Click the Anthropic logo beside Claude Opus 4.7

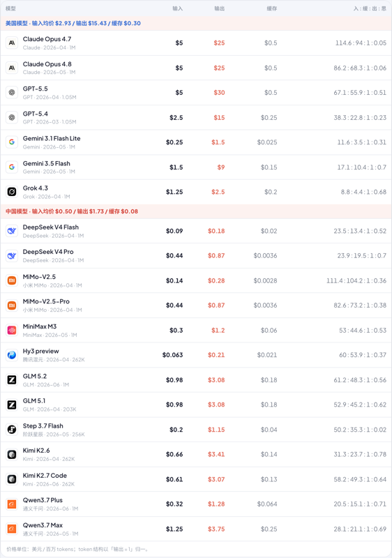click(12, 43)
